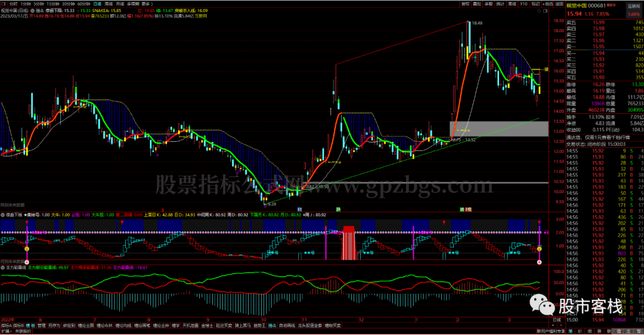Screen dimensions: 644x335
Task: Select the 金博士 indicator template
Action: (207, 325)
